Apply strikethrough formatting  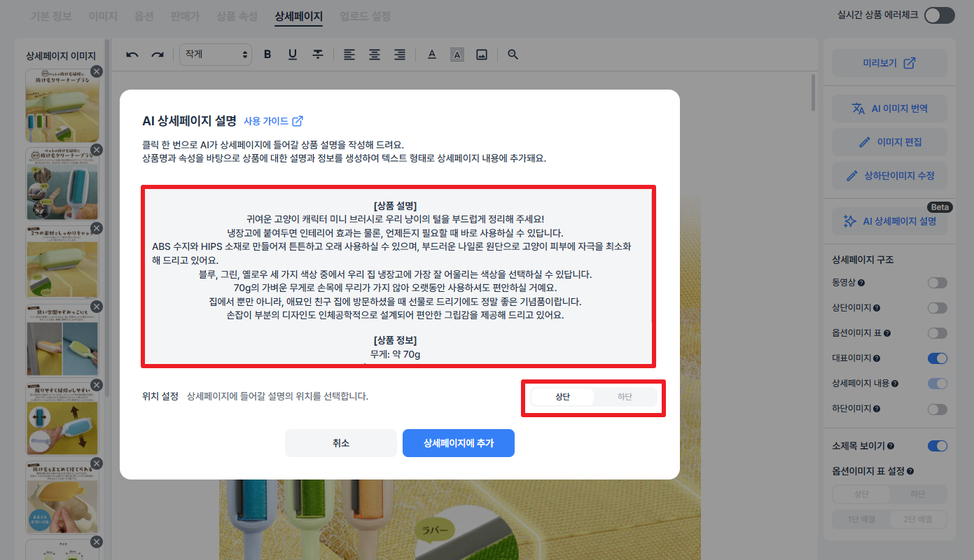(317, 54)
